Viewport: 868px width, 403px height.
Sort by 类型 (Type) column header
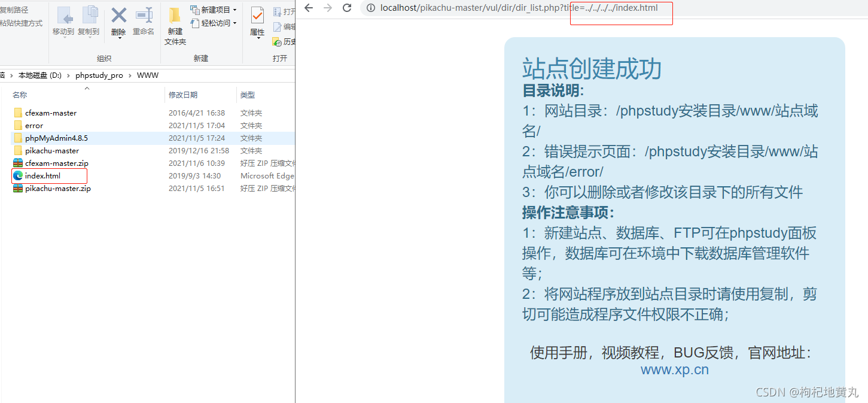[x=248, y=95]
